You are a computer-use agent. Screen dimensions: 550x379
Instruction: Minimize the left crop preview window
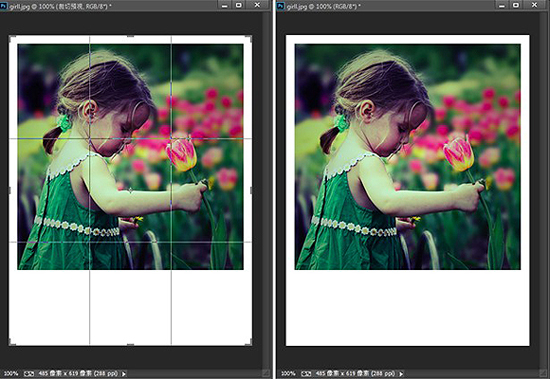224,5
